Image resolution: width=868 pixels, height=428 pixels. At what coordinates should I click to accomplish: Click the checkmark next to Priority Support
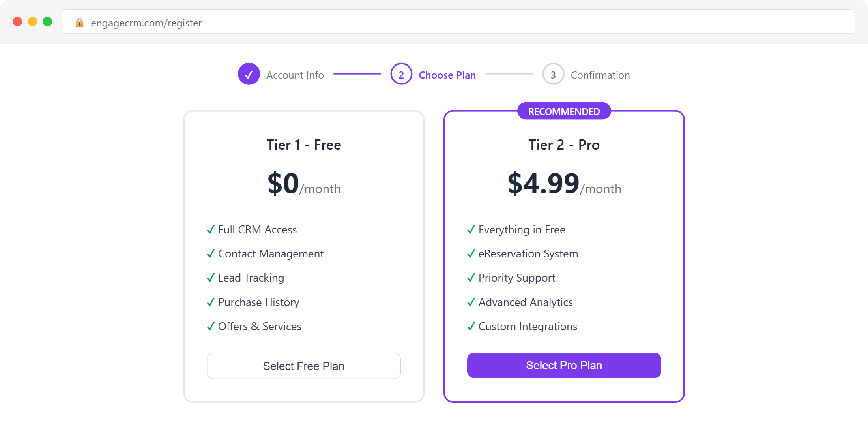pos(471,278)
